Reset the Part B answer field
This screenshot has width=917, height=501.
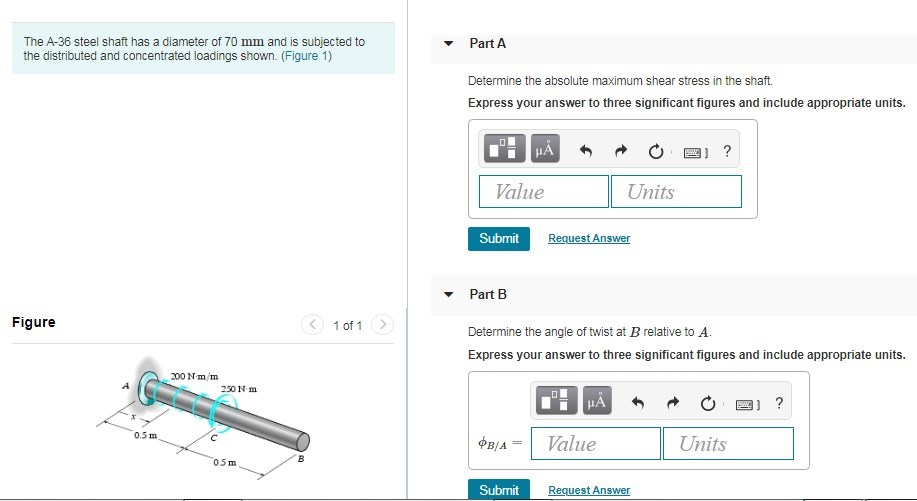click(x=708, y=403)
